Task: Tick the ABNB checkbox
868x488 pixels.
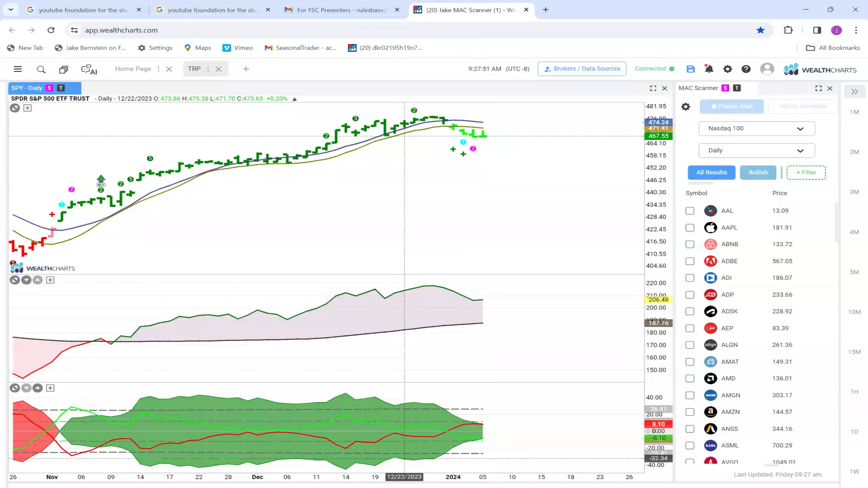Action: point(690,244)
